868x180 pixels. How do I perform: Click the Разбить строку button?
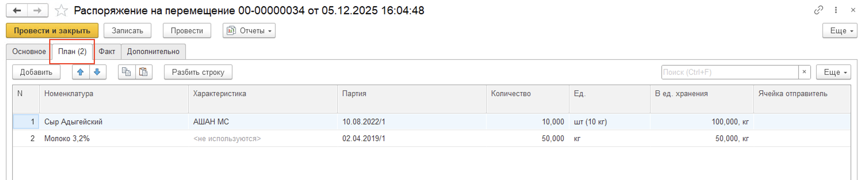(x=198, y=72)
